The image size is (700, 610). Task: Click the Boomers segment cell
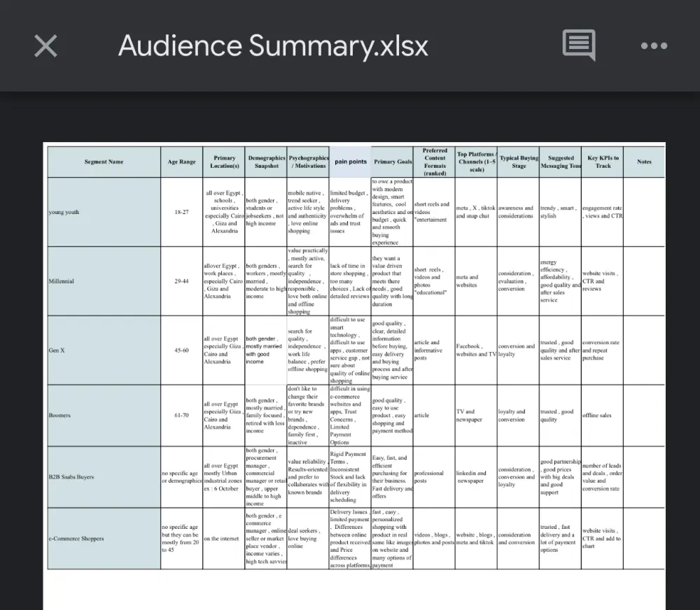[104, 416]
